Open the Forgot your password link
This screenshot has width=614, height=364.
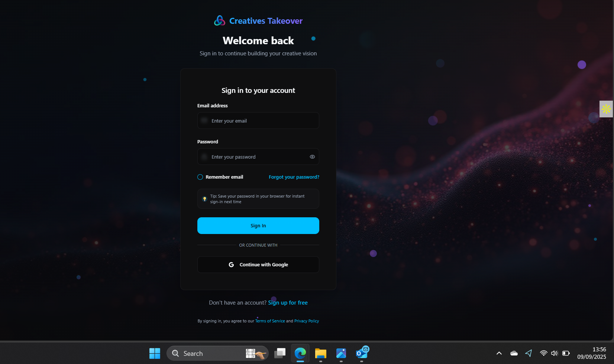[x=294, y=177]
